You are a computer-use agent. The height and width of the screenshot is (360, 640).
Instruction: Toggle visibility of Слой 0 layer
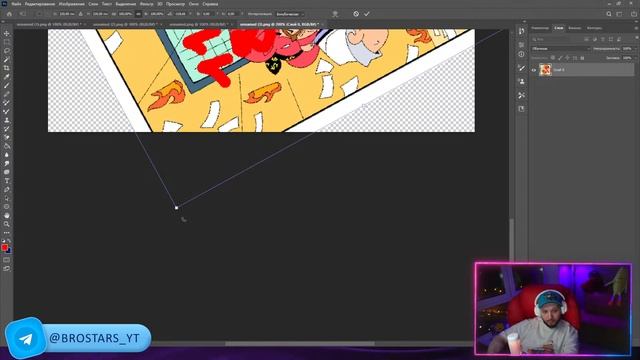coord(533,70)
